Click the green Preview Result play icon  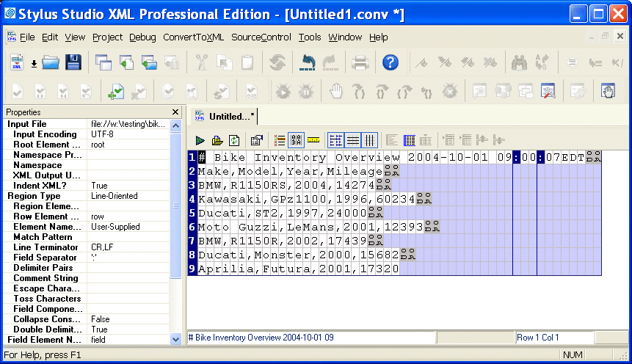[200, 139]
